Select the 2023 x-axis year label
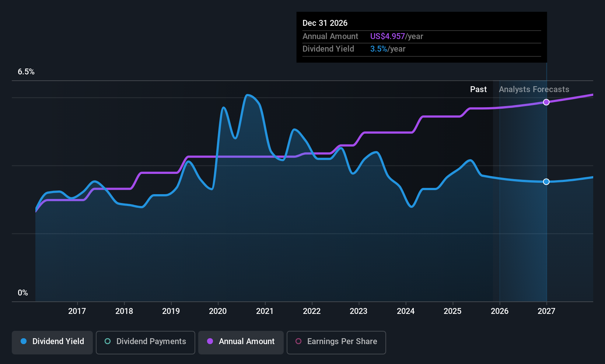 coord(359,311)
